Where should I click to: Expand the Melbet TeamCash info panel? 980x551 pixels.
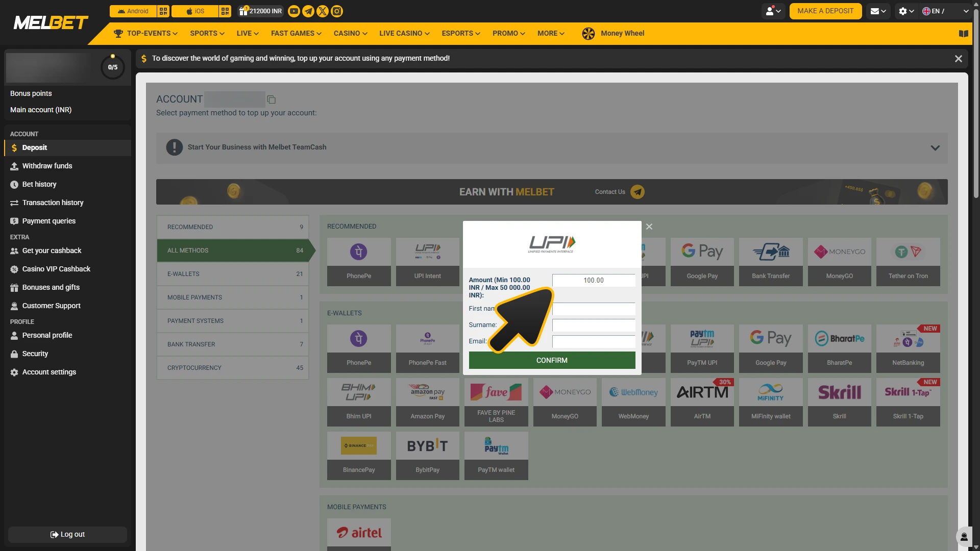tap(935, 148)
